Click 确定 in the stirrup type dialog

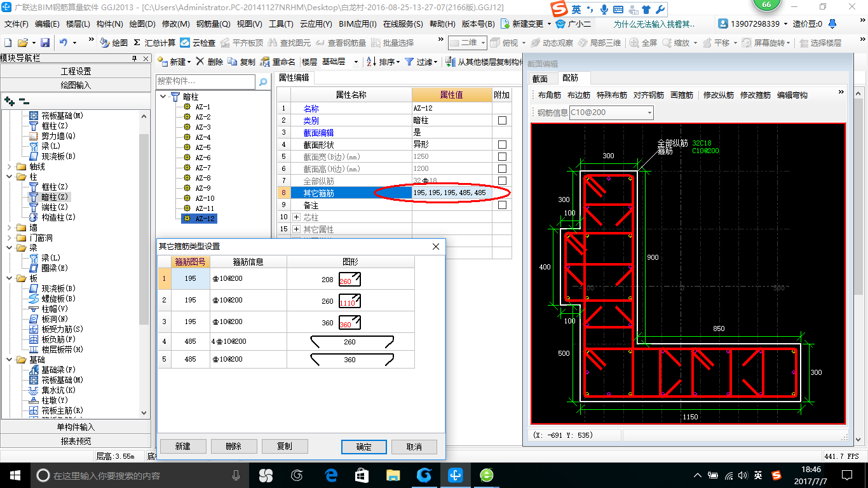[x=363, y=447]
